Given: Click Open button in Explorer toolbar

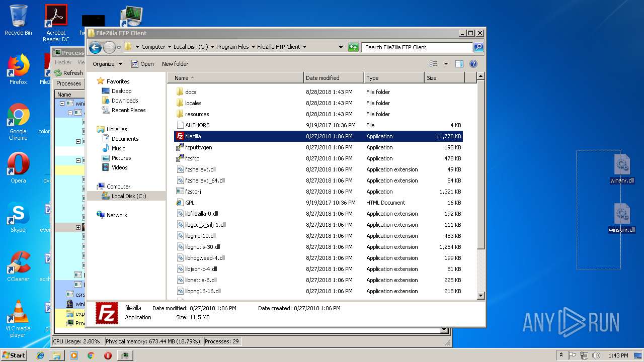Looking at the screenshot, I should [x=142, y=64].
